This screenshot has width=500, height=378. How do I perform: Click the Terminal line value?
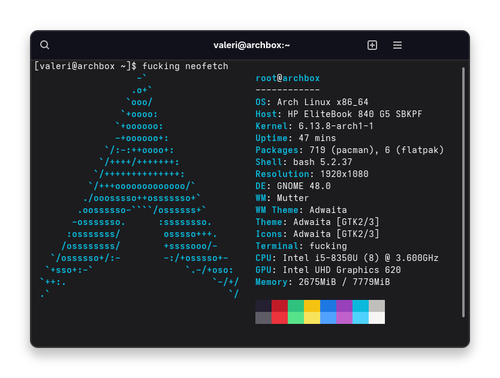(x=328, y=246)
